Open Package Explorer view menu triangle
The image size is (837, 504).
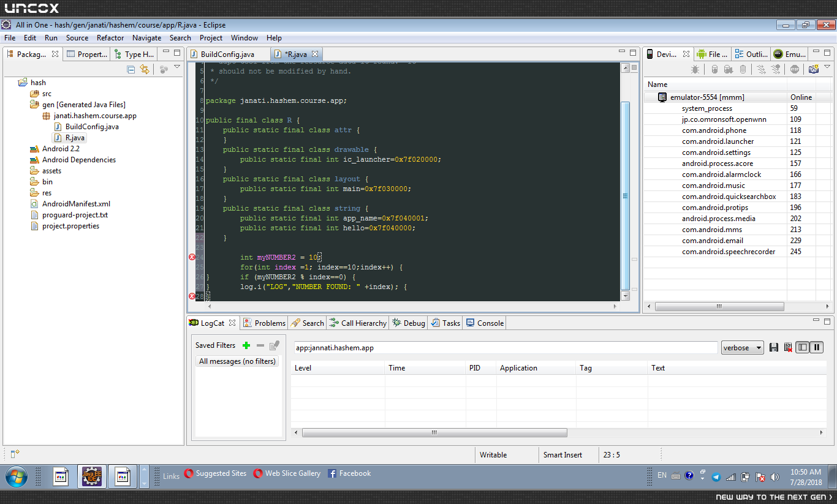click(177, 67)
